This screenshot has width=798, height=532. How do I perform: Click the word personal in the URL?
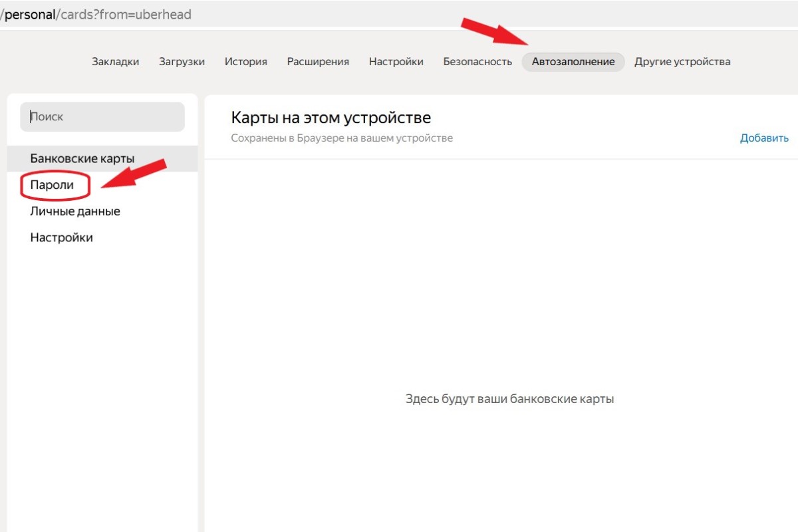(x=30, y=15)
